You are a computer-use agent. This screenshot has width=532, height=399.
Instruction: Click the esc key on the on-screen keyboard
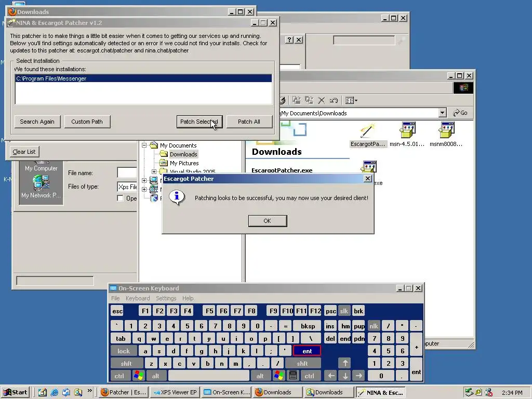pos(117,311)
